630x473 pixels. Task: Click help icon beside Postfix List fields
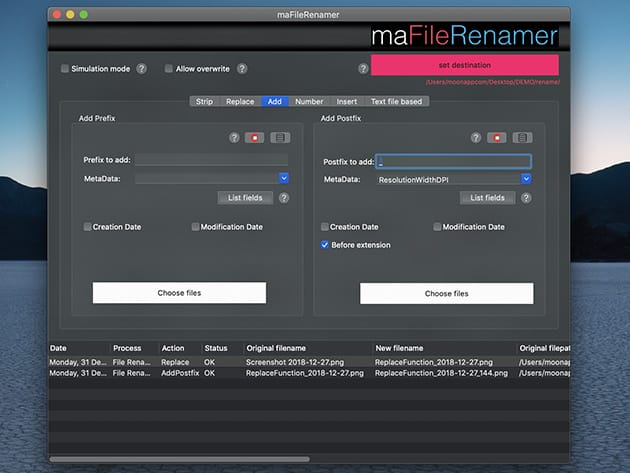point(526,198)
